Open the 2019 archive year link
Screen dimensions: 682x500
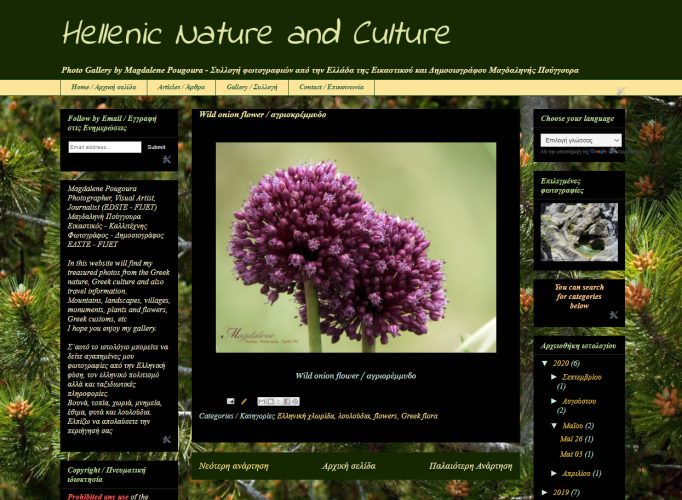(561, 492)
